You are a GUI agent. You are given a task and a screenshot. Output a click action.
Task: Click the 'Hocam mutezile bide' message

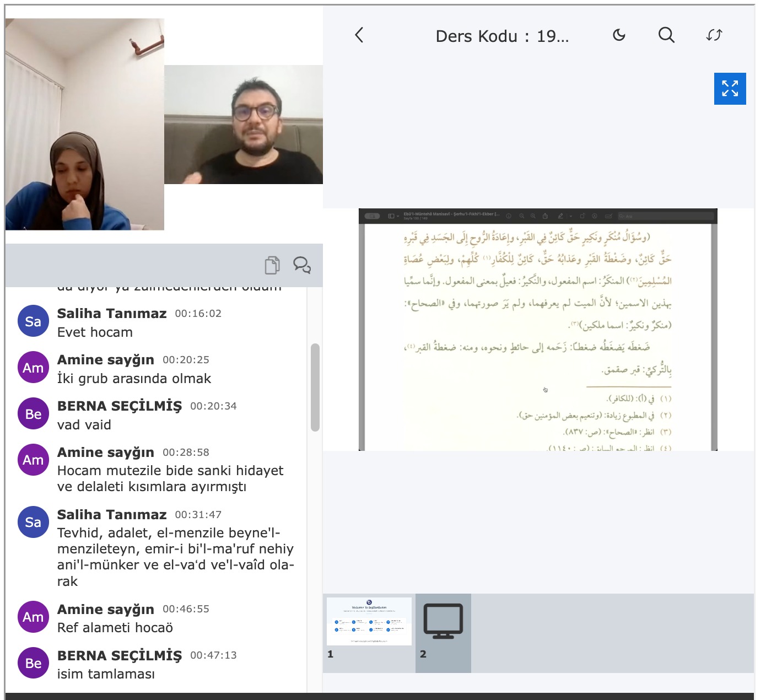[170, 478]
